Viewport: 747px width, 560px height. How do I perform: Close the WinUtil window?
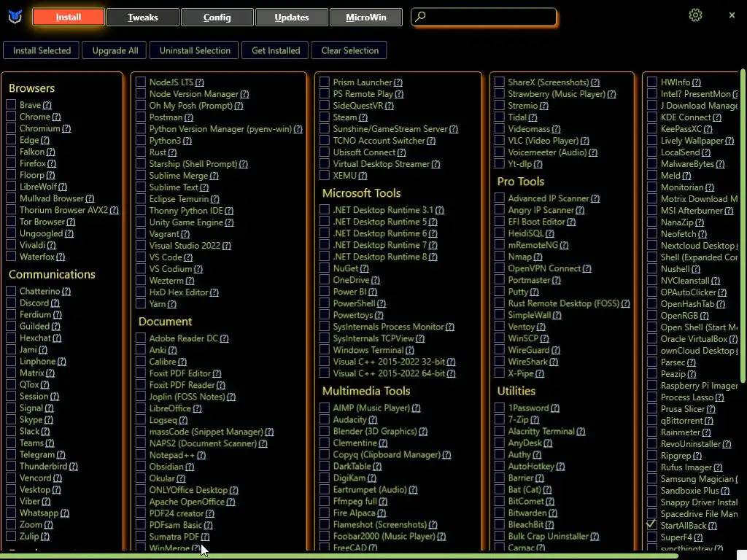pyautogui.click(x=732, y=15)
